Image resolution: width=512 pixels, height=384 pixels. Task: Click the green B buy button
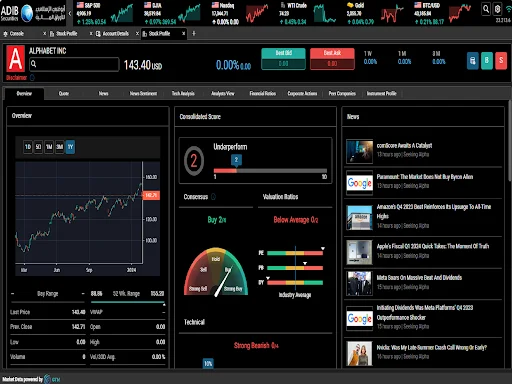(487, 61)
